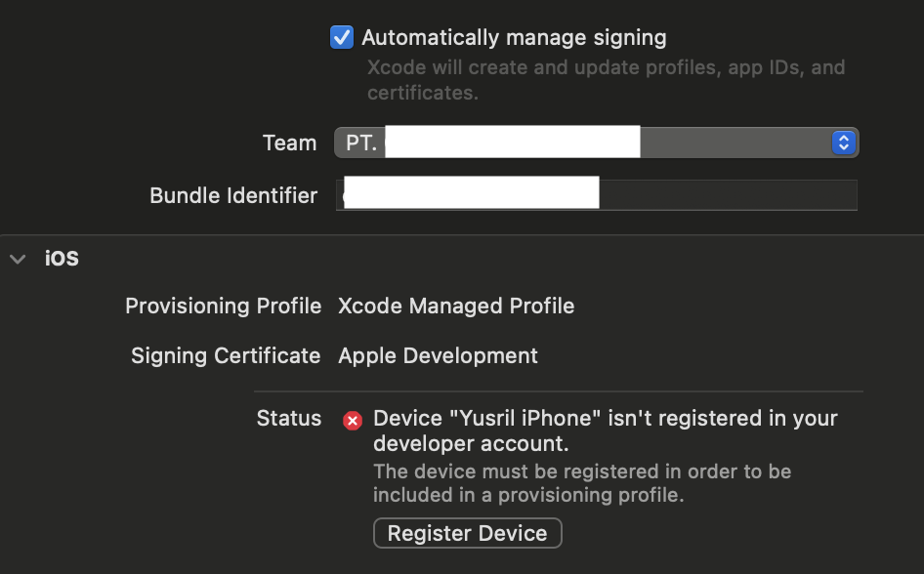Viewport: 924px width, 574px height.
Task: Click the Team field label
Action: coord(289,143)
